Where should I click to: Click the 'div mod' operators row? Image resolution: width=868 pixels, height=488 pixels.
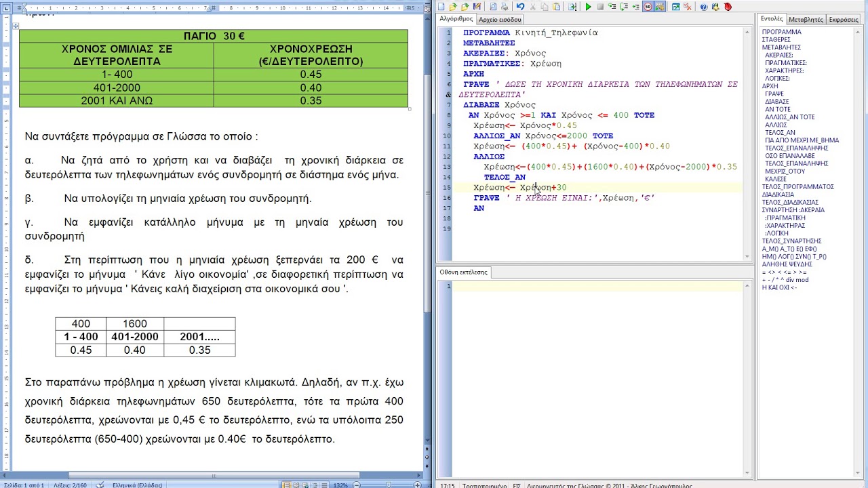pyautogui.click(x=785, y=280)
